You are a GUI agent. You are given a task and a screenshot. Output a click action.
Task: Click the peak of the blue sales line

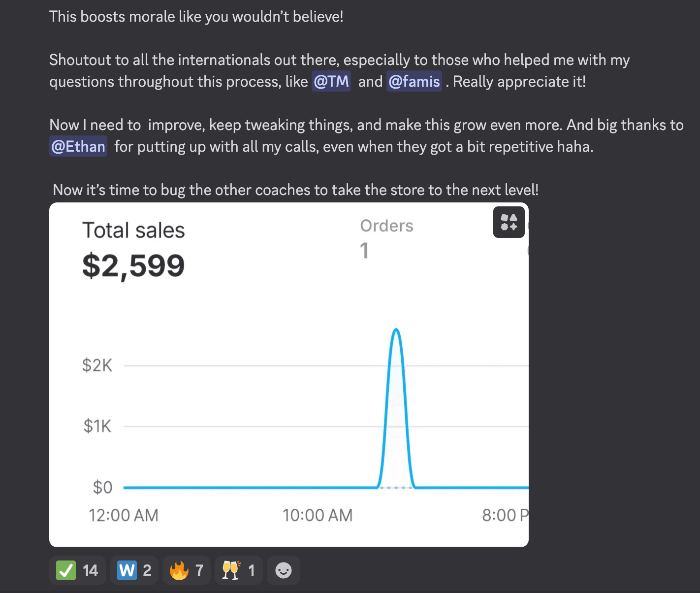pyautogui.click(x=396, y=329)
